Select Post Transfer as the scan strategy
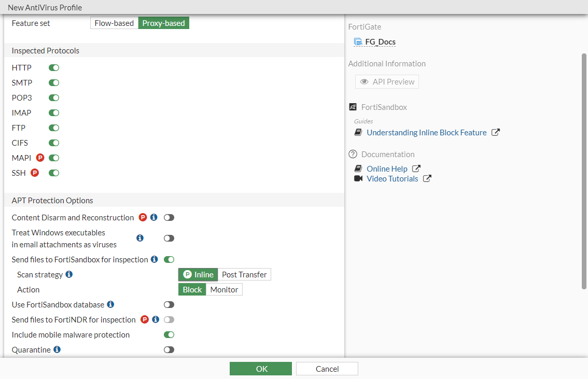Viewport: 588px width, 379px height. [x=244, y=274]
